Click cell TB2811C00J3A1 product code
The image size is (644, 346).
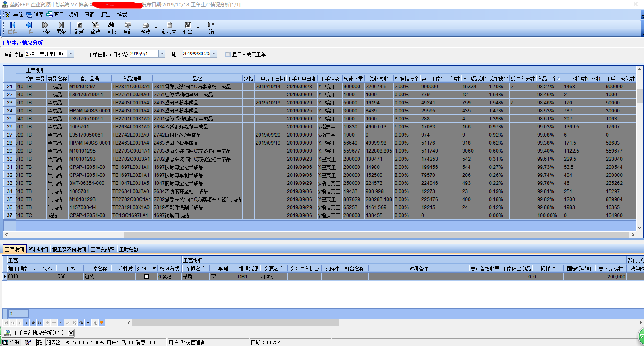(x=131, y=87)
